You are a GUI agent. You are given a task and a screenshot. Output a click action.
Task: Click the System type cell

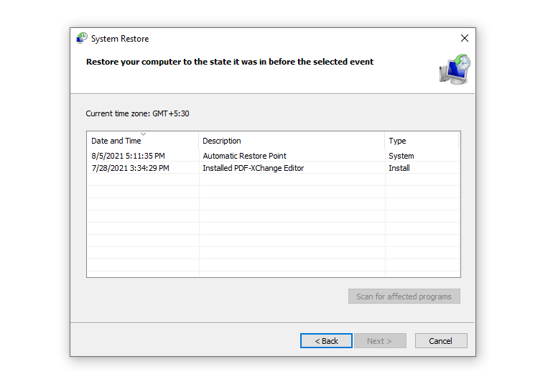click(x=401, y=156)
